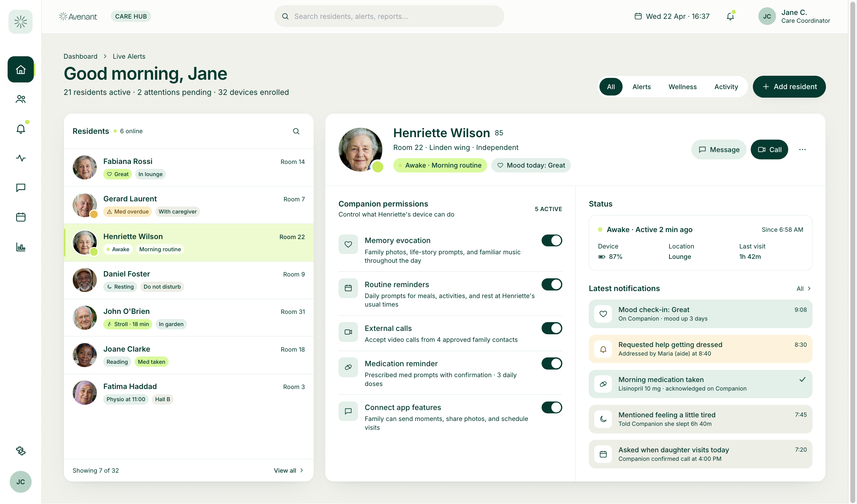This screenshot has width=857, height=504.
Task: Go to Dashboard breadcrumb
Action: (x=80, y=56)
